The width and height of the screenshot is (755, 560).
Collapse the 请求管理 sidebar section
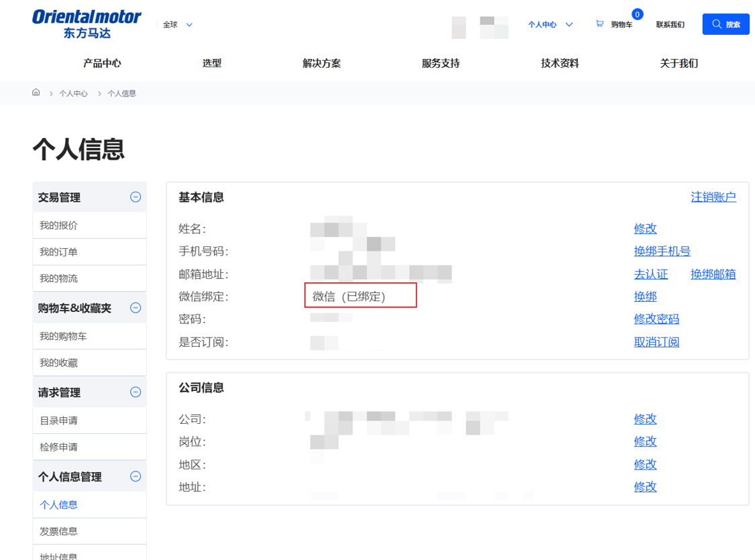[x=135, y=392]
